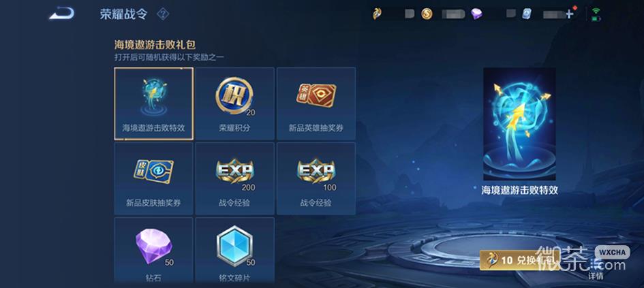
Task: Click the battle pass token icon in top bar
Action: coord(377,14)
